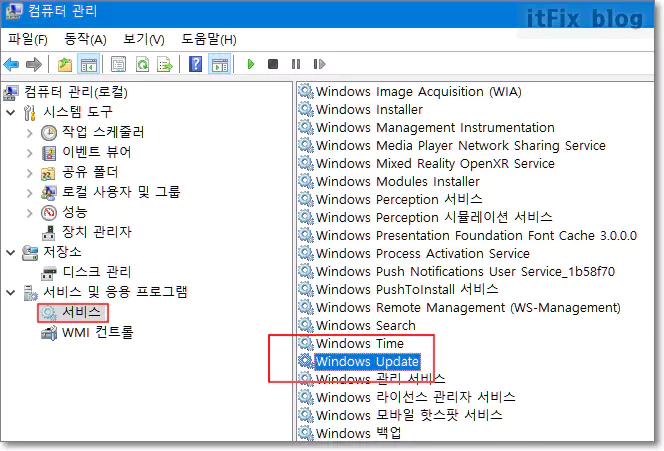Select the Windows Time service

[x=360, y=343]
